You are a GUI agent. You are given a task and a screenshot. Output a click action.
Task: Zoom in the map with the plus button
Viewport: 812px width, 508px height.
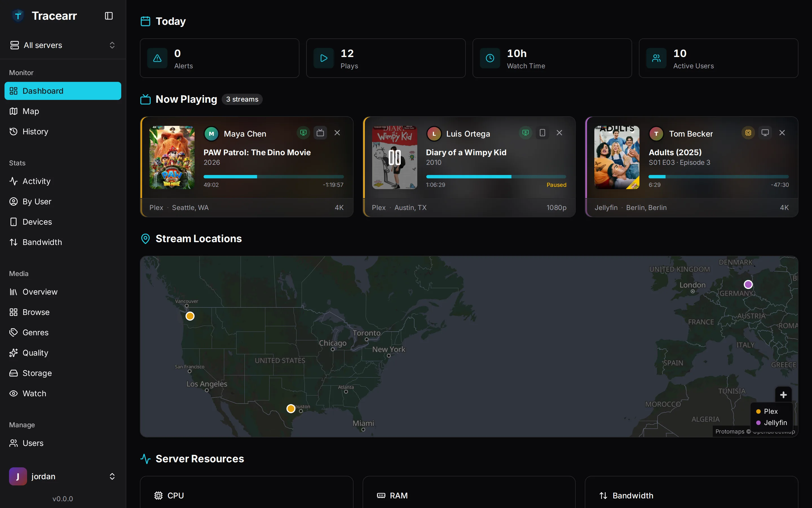coord(784,395)
